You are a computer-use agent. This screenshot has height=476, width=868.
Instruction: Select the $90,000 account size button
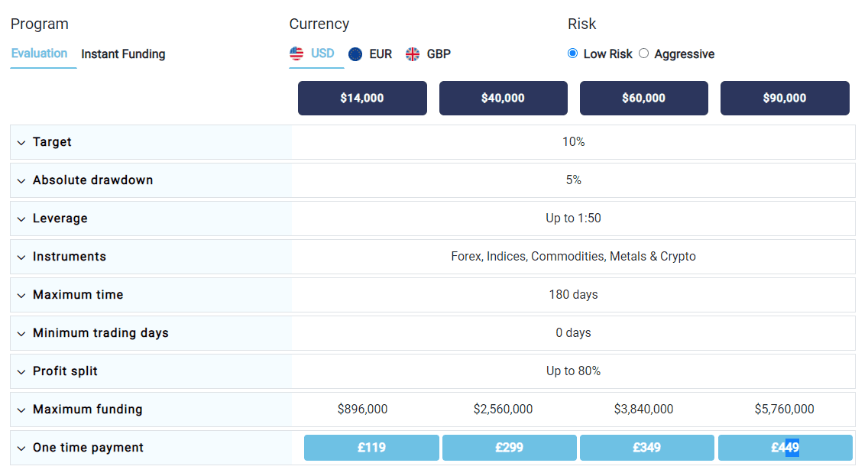tap(785, 98)
